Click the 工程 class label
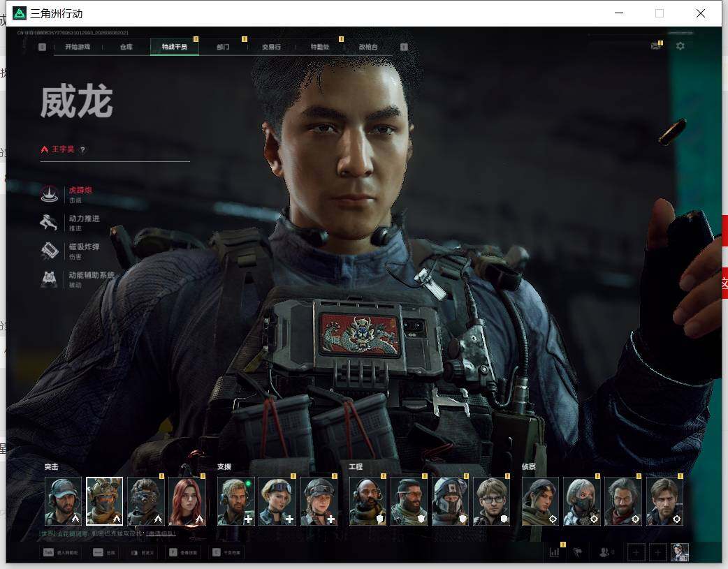Viewport: 728px width, 569px height. pos(356,467)
